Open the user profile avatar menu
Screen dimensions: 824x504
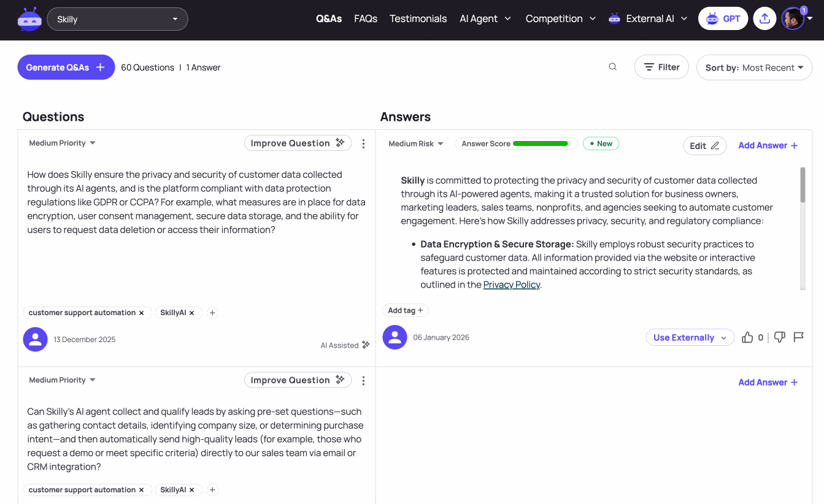coord(797,18)
